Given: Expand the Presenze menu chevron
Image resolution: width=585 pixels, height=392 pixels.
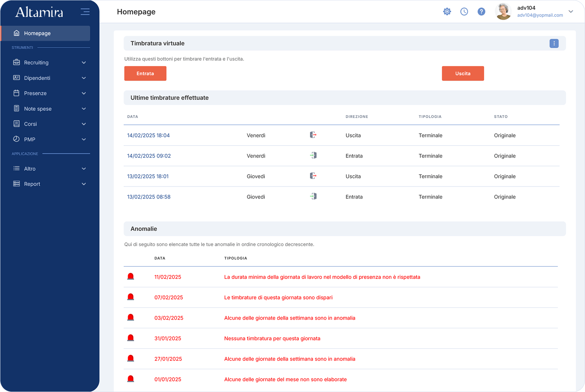Looking at the screenshot, I should click(84, 93).
